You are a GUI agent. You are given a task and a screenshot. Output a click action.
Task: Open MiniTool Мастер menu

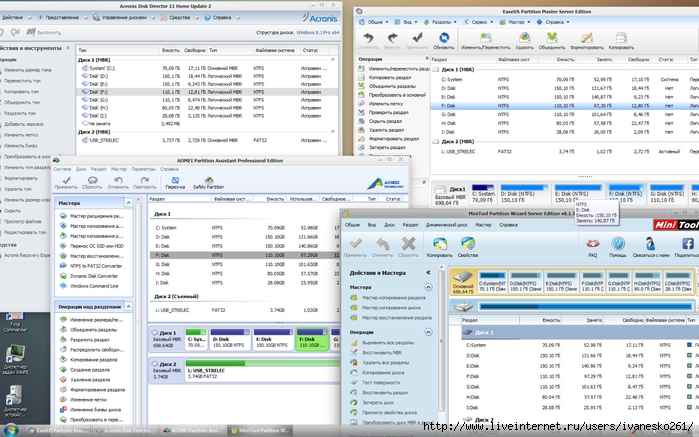tap(483, 225)
